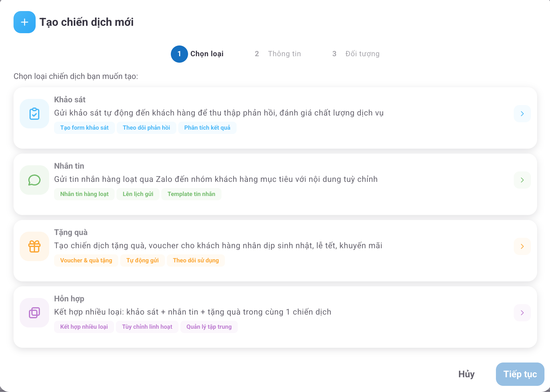
Task: Click the 'Theo dõi phản hồi' tag
Action: click(146, 127)
